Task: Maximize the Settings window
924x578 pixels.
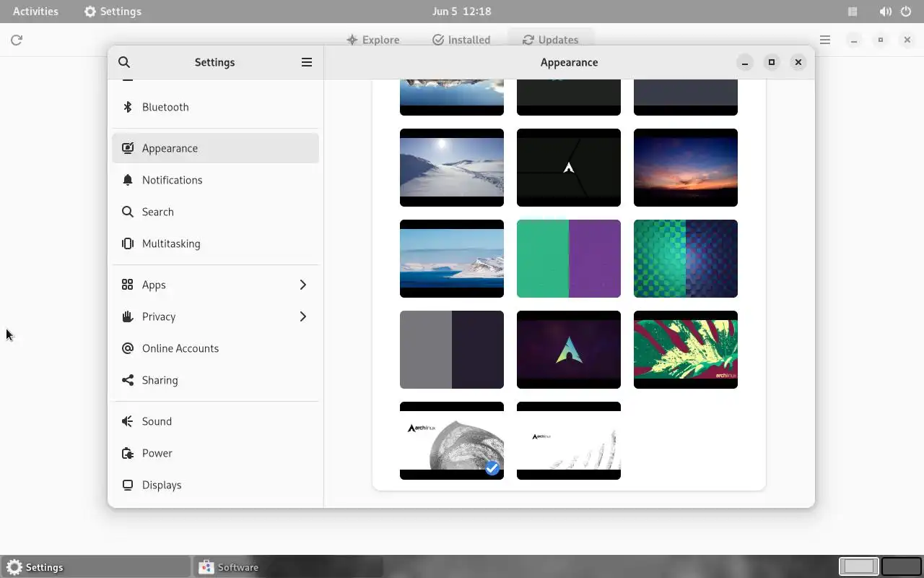Action: (772, 62)
